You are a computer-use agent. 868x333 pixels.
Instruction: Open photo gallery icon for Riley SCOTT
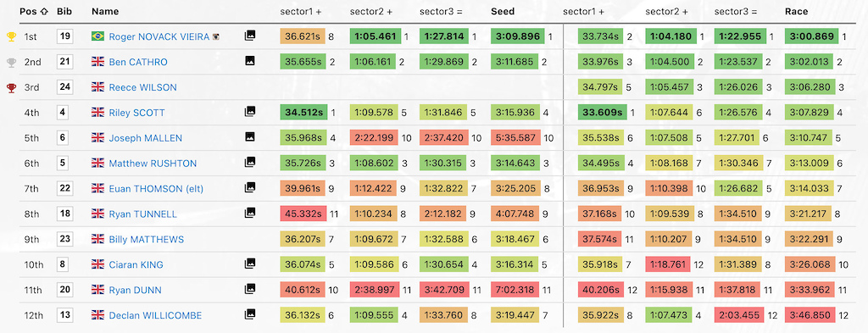(x=250, y=112)
